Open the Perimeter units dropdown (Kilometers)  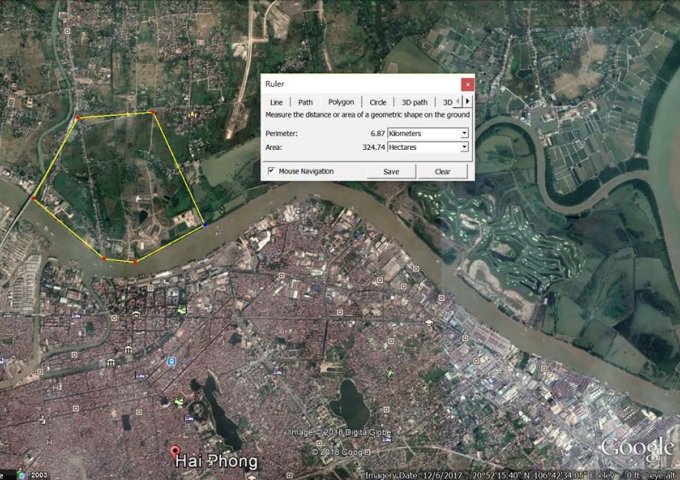click(x=428, y=133)
